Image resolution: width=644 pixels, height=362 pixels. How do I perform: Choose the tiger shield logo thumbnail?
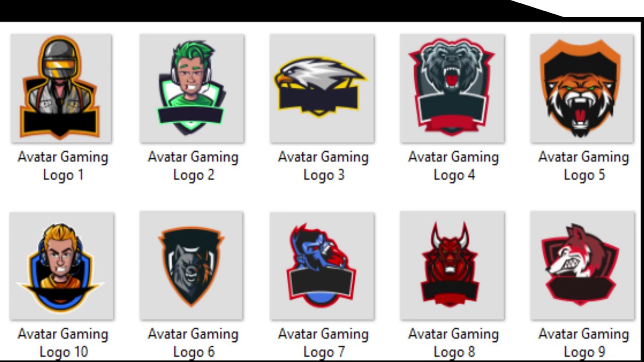point(582,88)
